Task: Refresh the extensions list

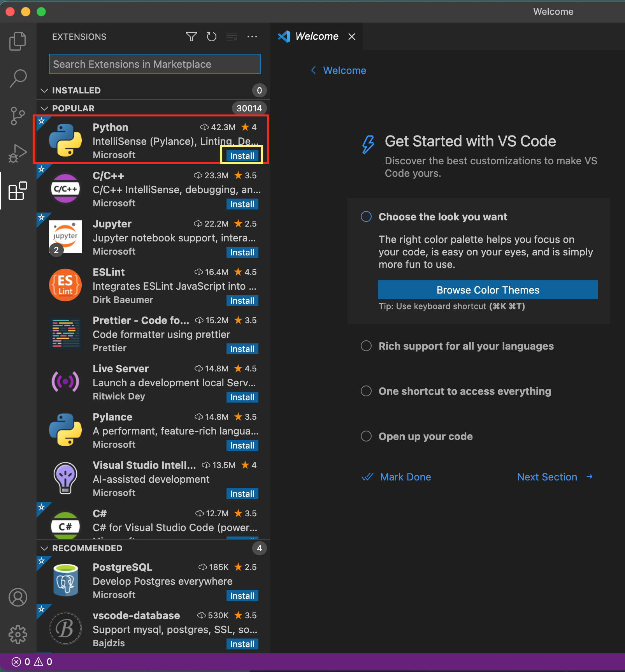Action: (x=211, y=37)
